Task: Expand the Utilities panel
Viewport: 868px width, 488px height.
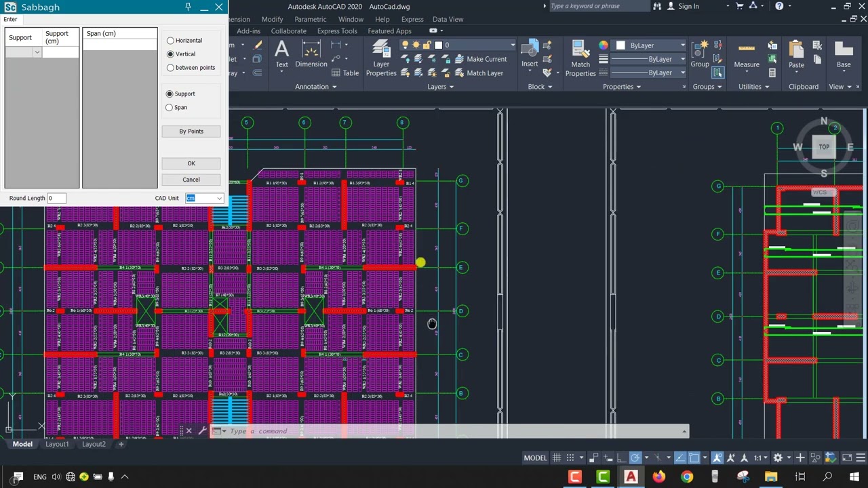Action: (x=754, y=87)
